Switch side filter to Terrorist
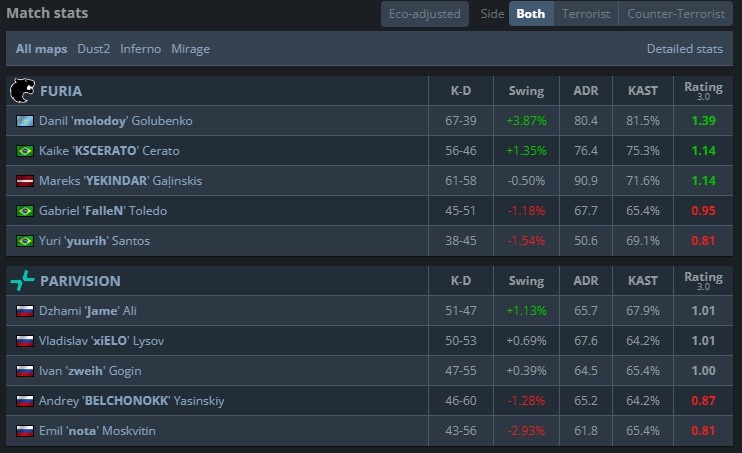The width and height of the screenshot is (742, 453). (x=586, y=14)
